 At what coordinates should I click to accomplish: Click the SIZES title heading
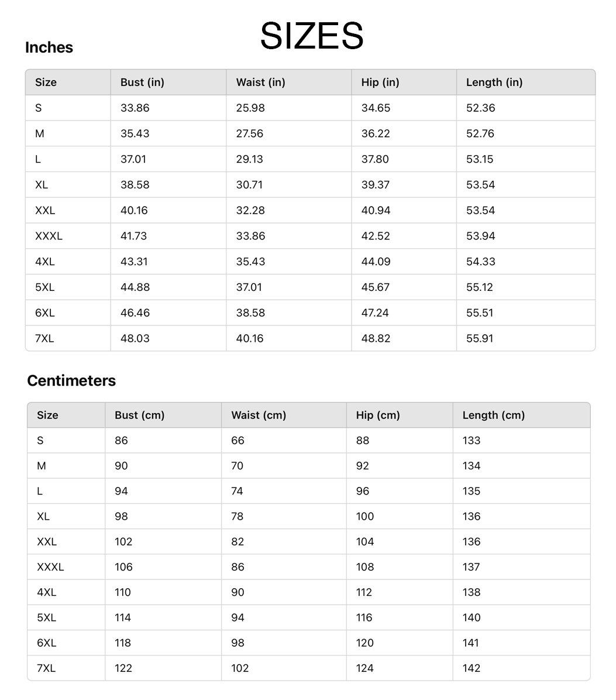312,36
